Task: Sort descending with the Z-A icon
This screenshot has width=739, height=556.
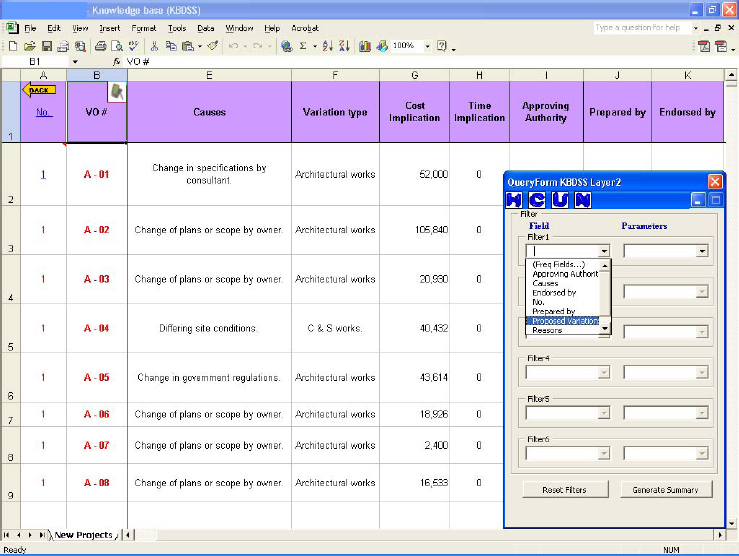Action: [344, 46]
